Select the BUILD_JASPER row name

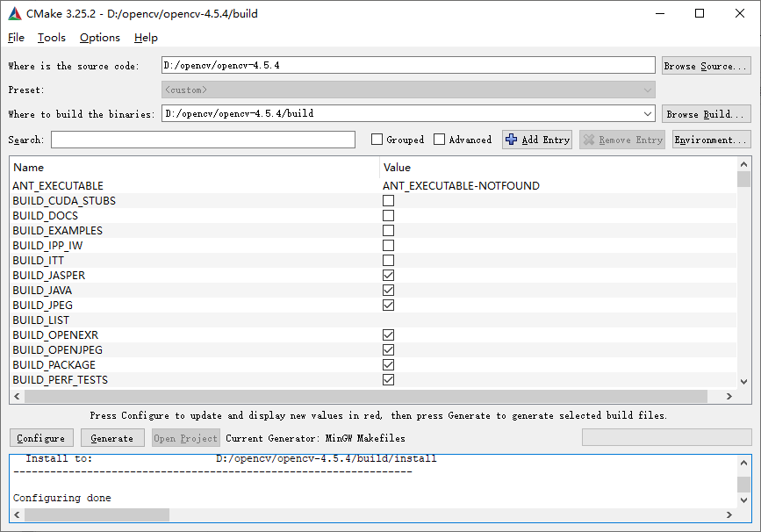coord(49,276)
